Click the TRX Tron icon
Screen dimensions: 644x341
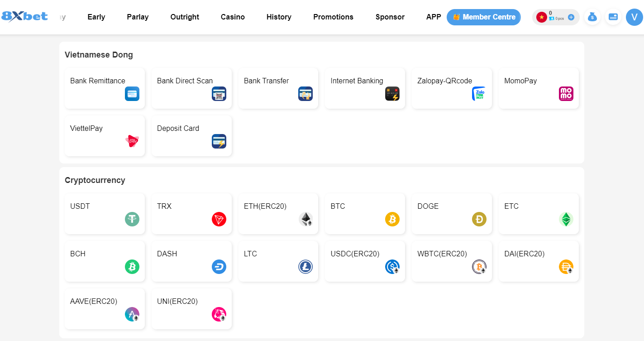(x=219, y=219)
